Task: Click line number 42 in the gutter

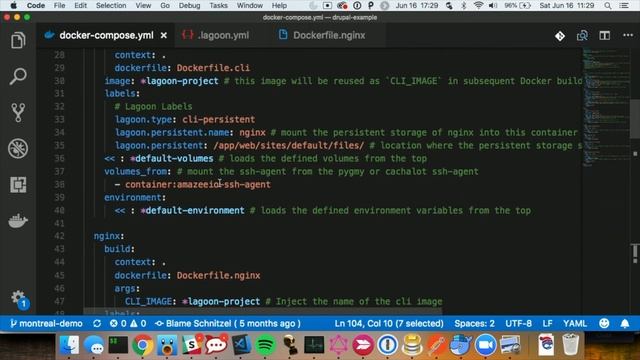Action: point(59,236)
